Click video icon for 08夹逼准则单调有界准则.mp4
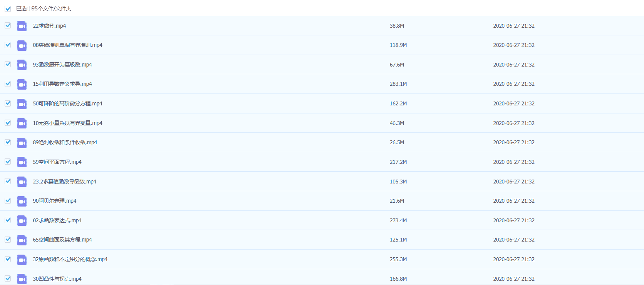The height and width of the screenshot is (285, 644). (x=22, y=45)
